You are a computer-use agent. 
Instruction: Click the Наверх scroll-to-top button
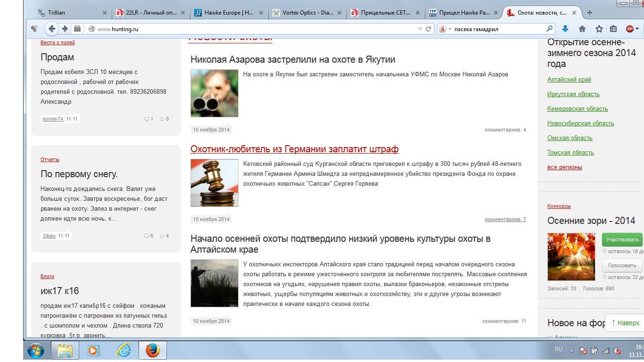pyautogui.click(x=625, y=323)
